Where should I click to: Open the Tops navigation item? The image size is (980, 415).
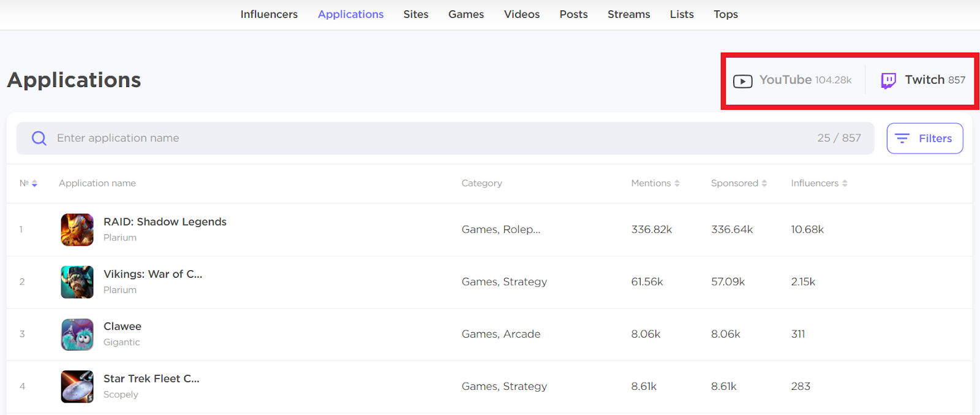coord(726,14)
